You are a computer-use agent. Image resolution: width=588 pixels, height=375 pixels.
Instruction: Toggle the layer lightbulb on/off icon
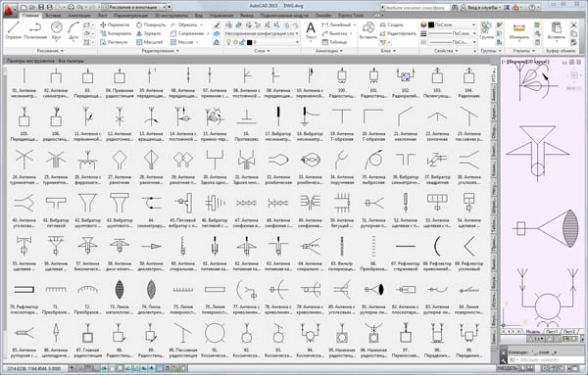228,42
